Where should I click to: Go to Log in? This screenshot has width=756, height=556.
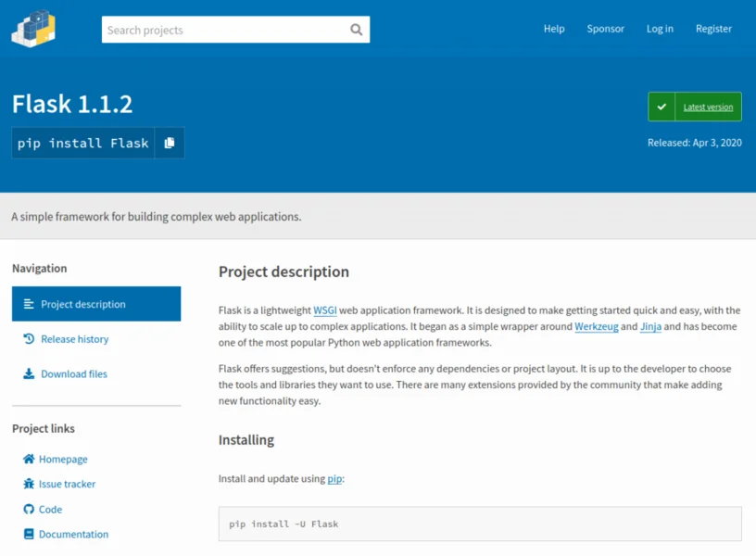[660, 29]
